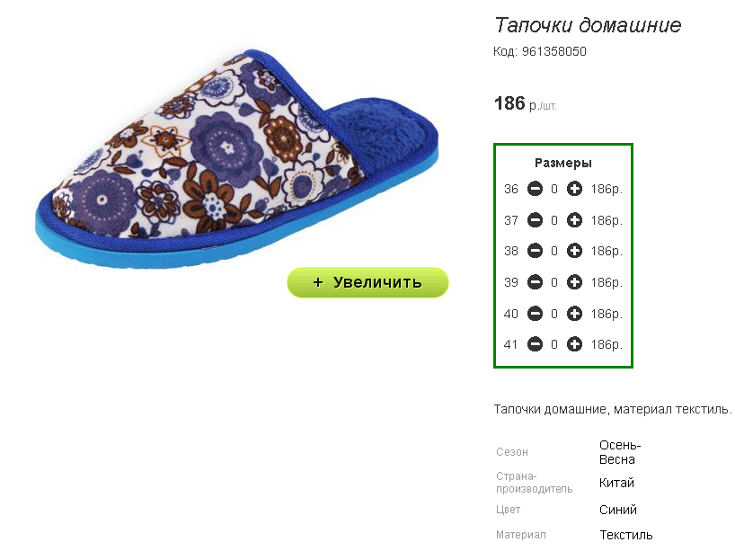Remove one pair of size 37
735x560 pixels.
(x=535, y=220)
